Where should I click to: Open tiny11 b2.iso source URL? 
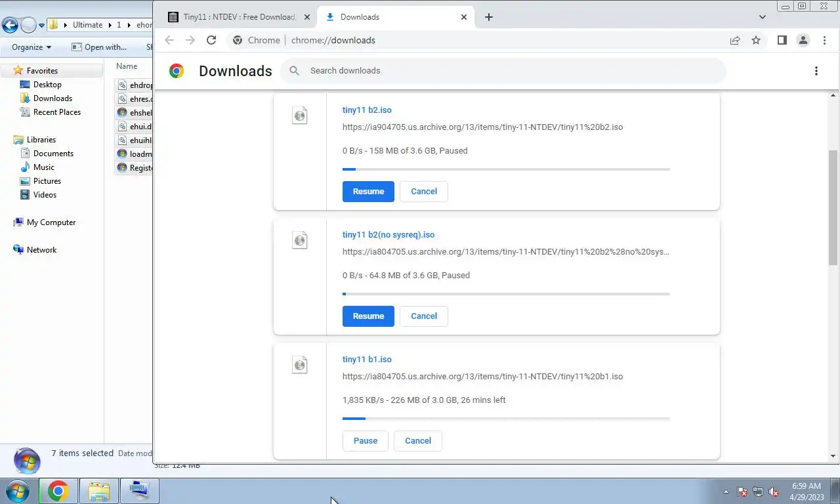coord(482,127)
